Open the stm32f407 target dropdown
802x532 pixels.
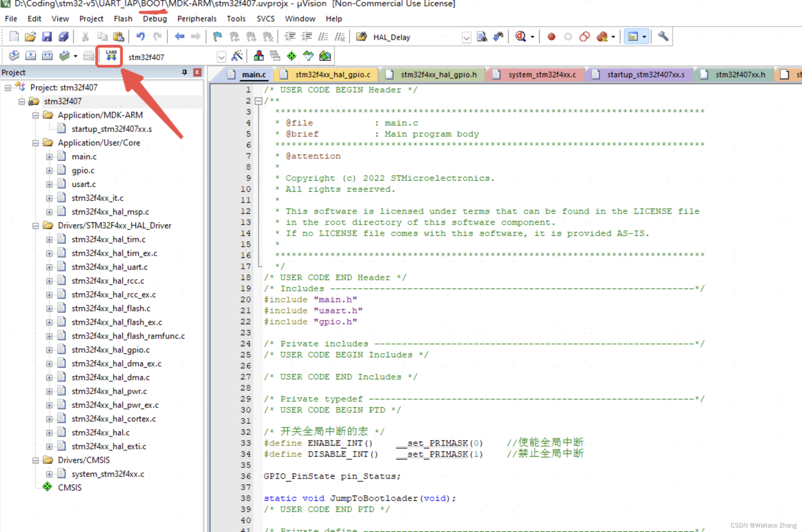tap(221, 57)
